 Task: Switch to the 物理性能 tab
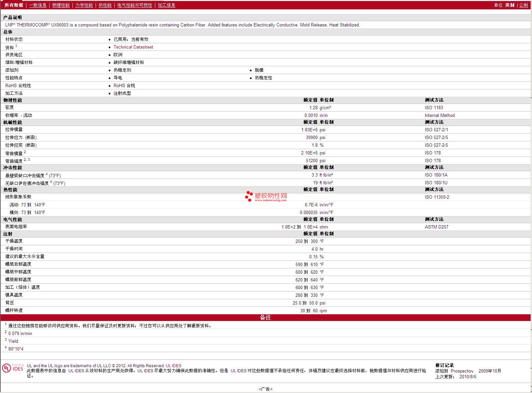coord(61,5)
